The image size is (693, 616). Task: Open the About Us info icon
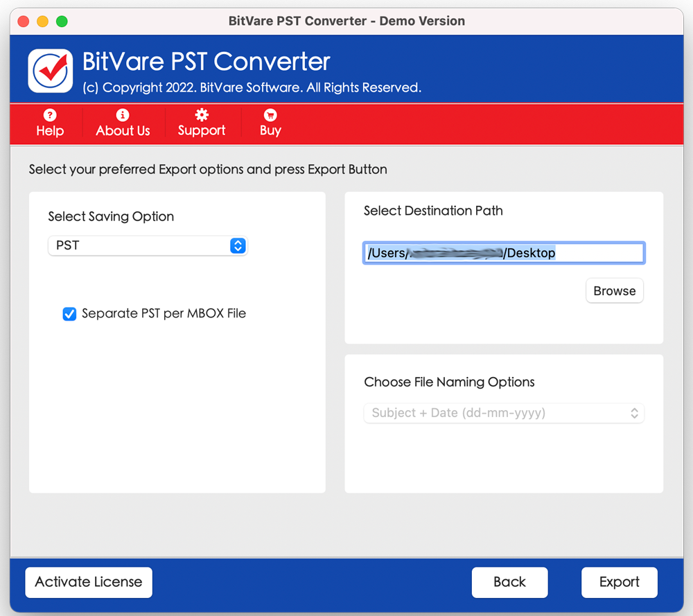pyautogui.click(x=123, y=115)
